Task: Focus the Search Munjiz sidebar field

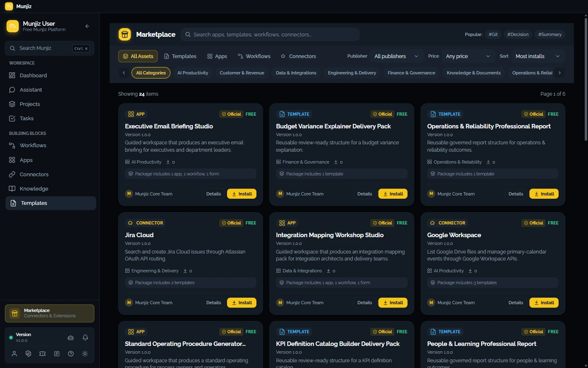Action: click(49, 48)
